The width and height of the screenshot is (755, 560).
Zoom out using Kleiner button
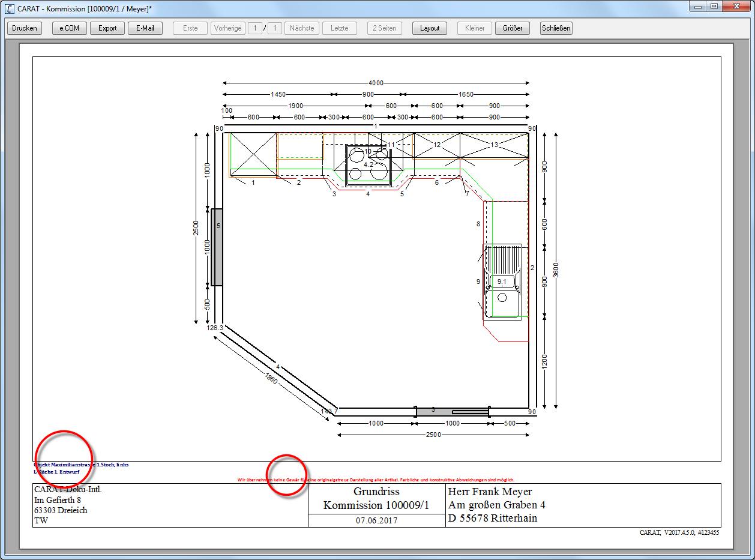coord(475,28)
